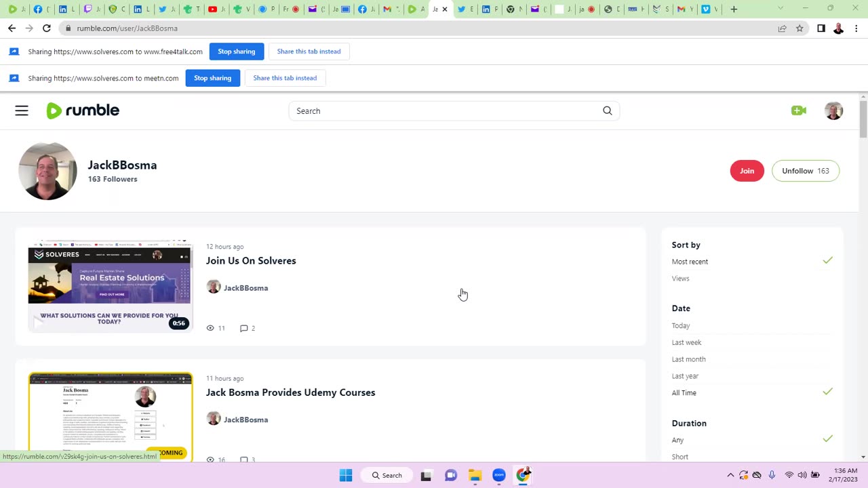Image resolution: width=868 pixels, height=488 pixels.
Task: Click the small JackBBosma avatar under Join Us On Solveres
Action: [x=214, y=287]
